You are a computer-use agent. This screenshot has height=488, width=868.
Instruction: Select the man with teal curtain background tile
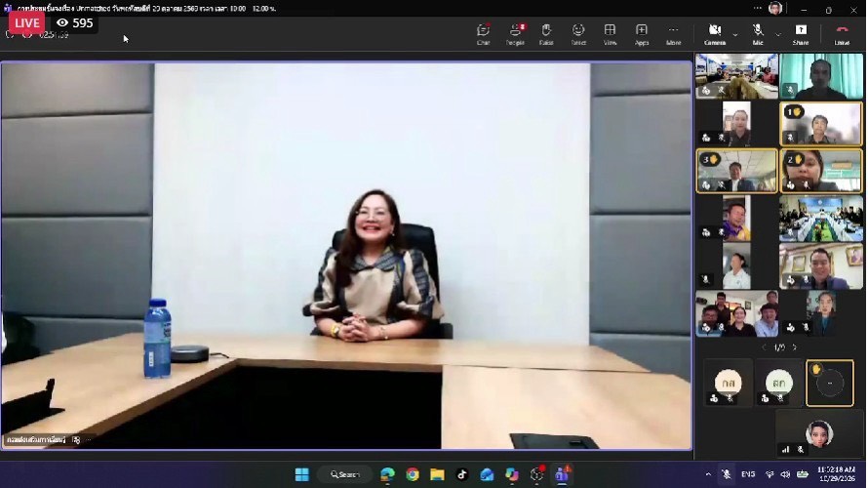tap(821, 76)
